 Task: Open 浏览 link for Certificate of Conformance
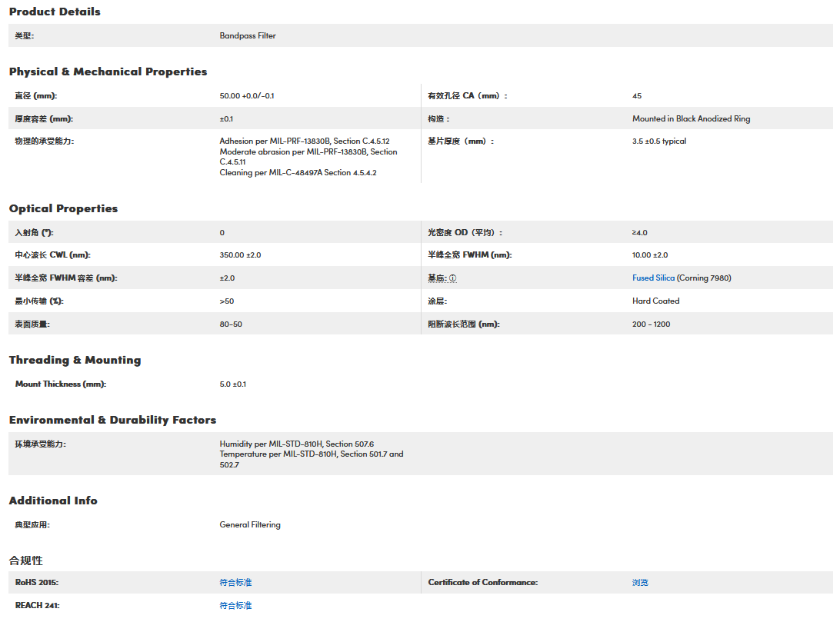coord(640,583)
